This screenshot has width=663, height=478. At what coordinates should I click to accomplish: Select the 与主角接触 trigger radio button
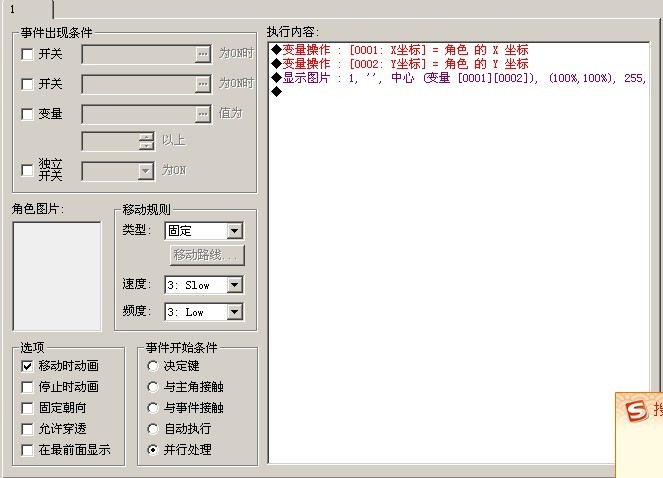tap(153, 387)
